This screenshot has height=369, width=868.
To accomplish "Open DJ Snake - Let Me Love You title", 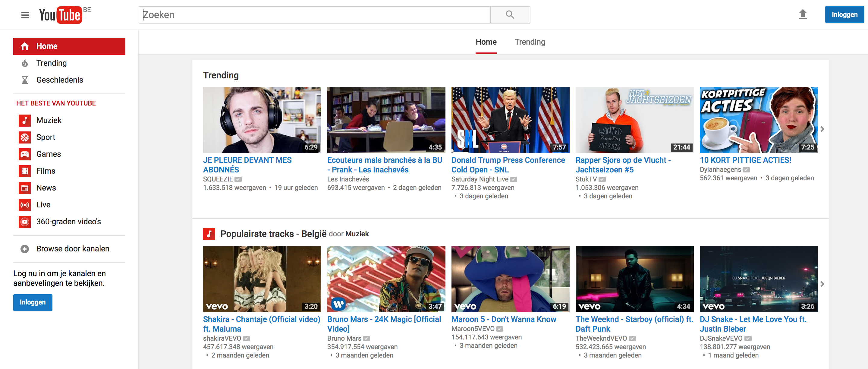I will (753, 324).
